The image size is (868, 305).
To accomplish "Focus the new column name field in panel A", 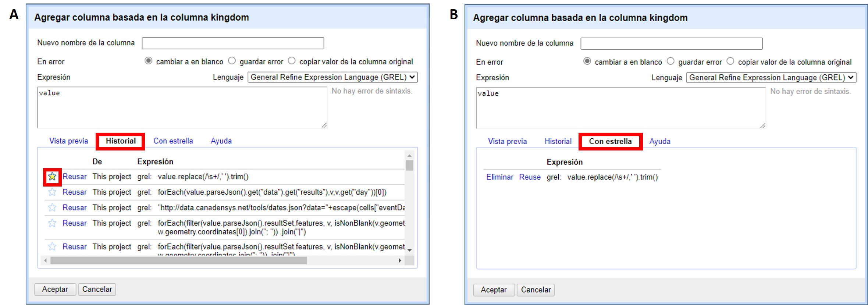I will 233,43.
